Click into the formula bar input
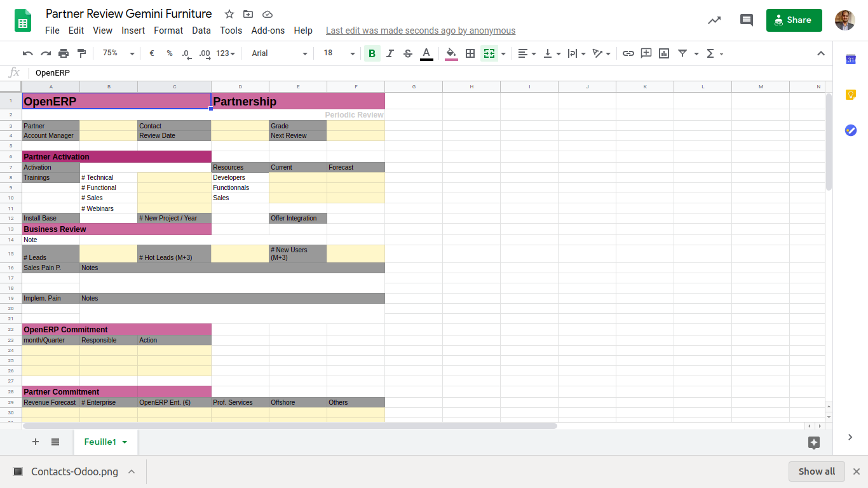The image size is (868, 488). click(432, 73)
